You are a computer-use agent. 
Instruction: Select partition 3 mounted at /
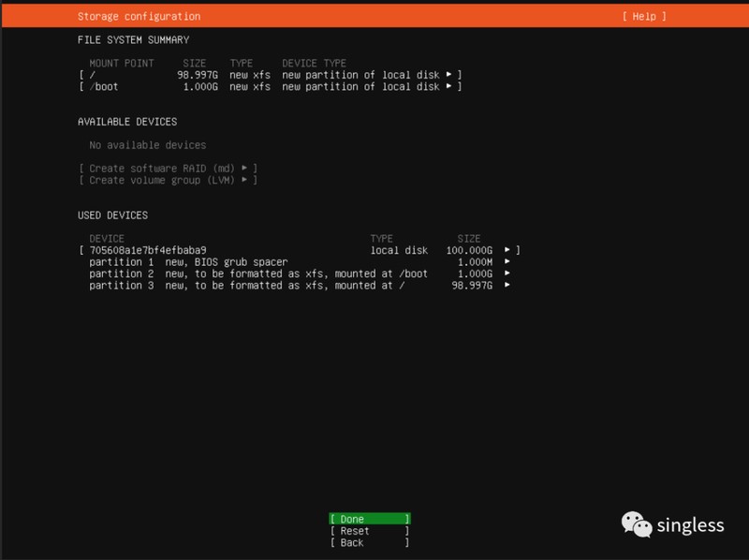click(x=300, y=286)
